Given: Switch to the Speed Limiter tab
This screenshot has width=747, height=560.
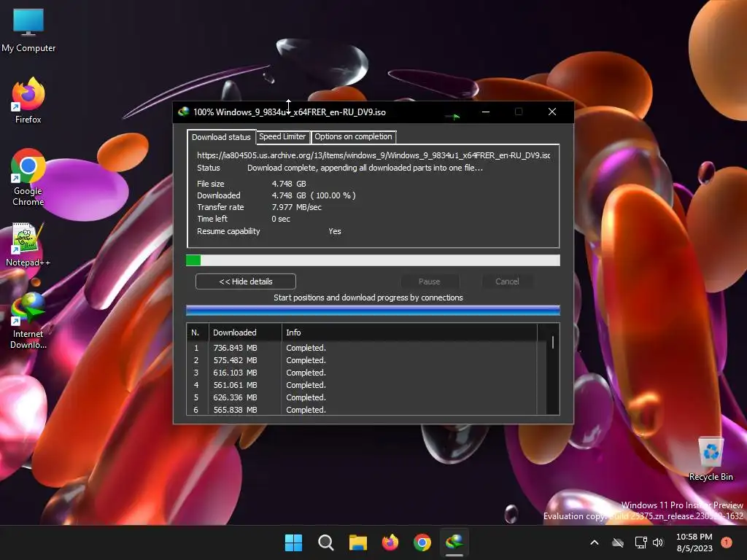Looking at the screenshot, I should 282,136.
